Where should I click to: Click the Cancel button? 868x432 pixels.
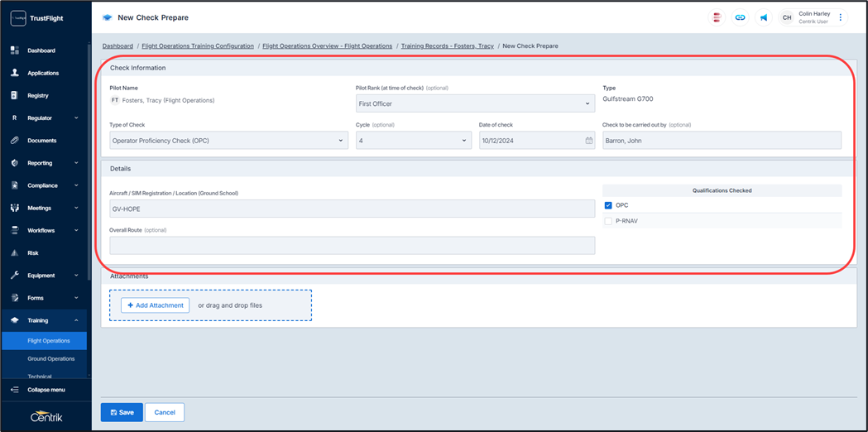pos(165,412)
